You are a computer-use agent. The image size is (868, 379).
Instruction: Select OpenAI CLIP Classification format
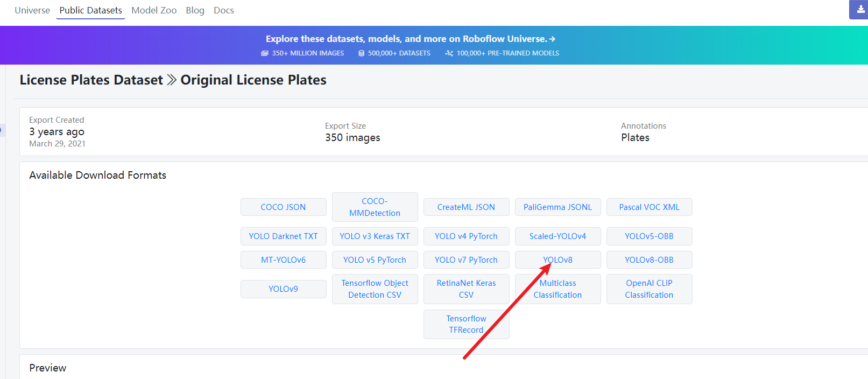(650, 289)
